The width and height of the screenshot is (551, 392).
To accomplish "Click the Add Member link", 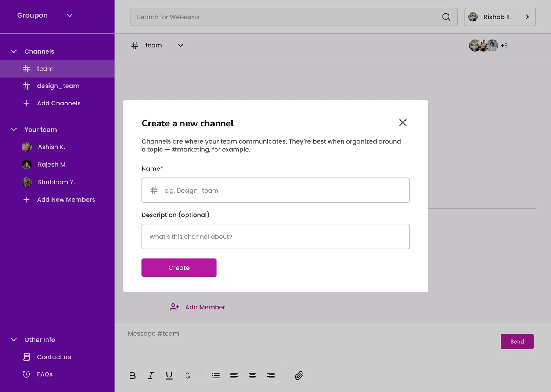I will 205,307.
